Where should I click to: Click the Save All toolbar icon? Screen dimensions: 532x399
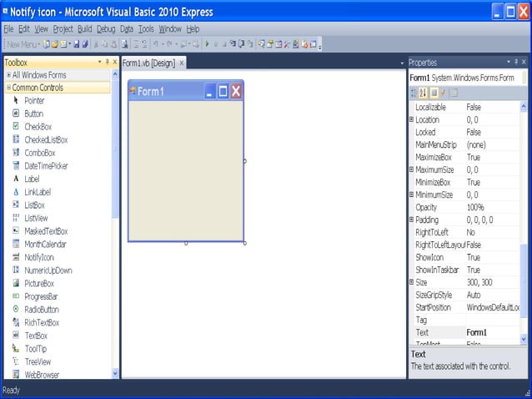(x=84, y=43)
